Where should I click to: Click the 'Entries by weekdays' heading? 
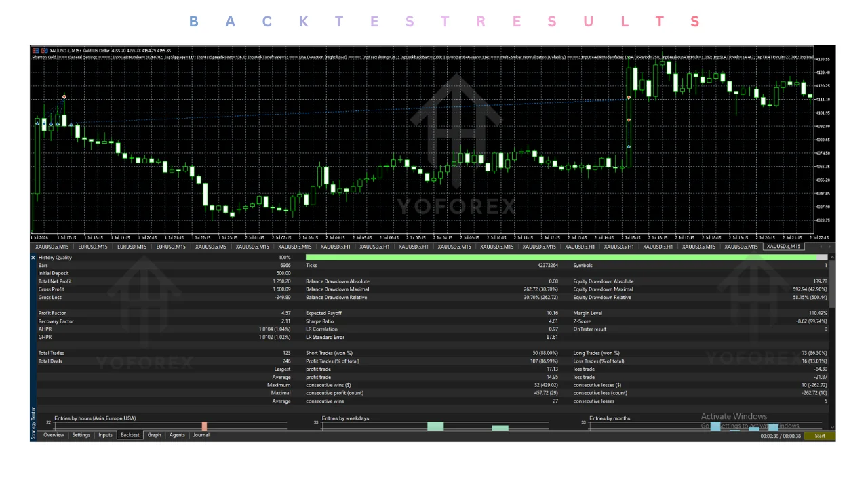click(x=346, y=418)
